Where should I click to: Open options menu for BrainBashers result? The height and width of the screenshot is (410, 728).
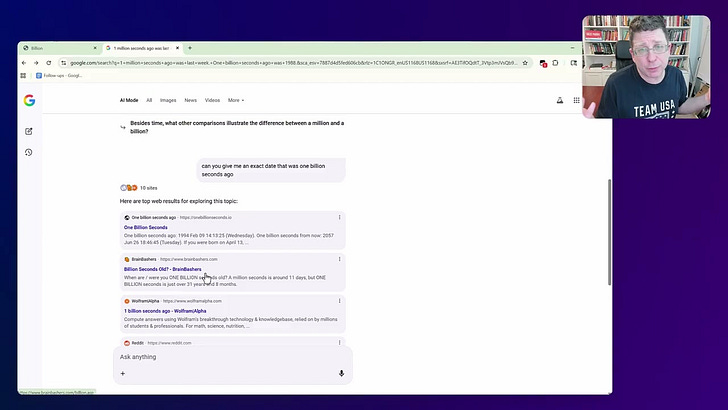tap(339, 259)
